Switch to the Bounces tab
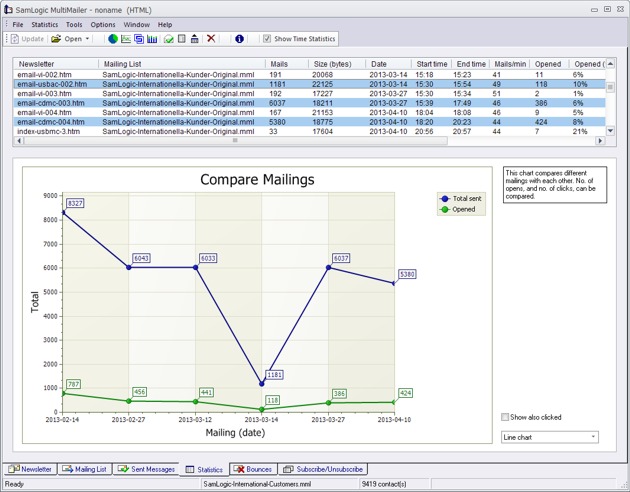Viewport: 630px width, 492px height. click(253, 469)
